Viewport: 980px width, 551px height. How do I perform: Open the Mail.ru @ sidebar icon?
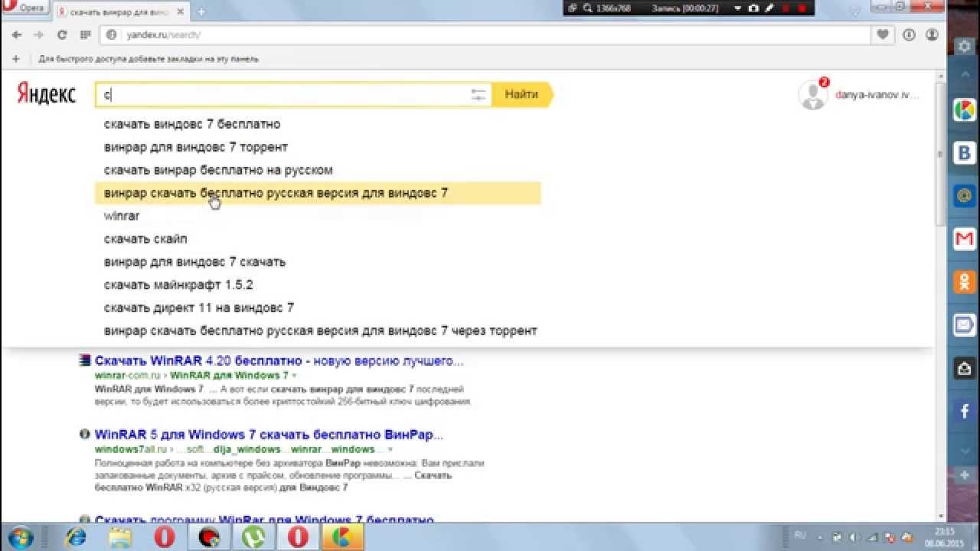pyautogui.click(x=964, y=195)
